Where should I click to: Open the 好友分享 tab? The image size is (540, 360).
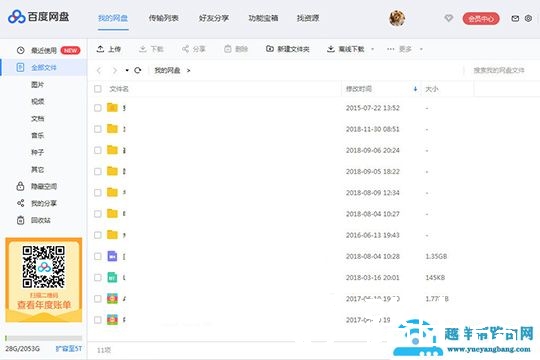point(214,18)
